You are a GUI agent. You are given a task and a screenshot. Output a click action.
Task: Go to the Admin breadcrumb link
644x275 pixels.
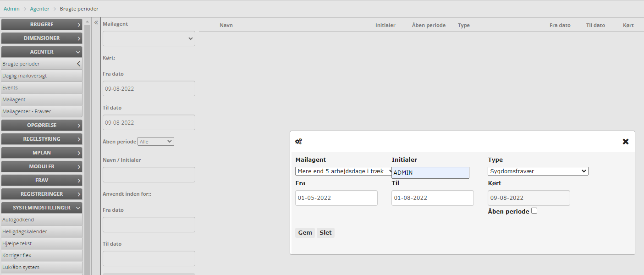coord(11,9)
